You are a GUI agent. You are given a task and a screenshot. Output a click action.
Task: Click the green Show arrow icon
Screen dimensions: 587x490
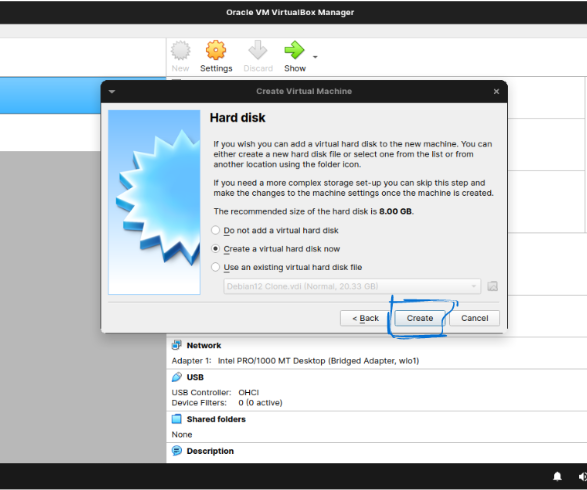pos(294,50)
